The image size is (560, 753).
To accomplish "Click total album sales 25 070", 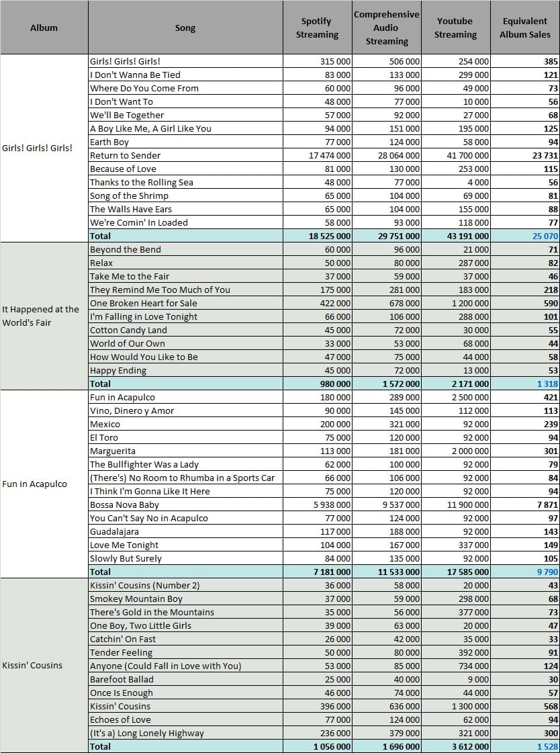I will click(x=525, y=236).
